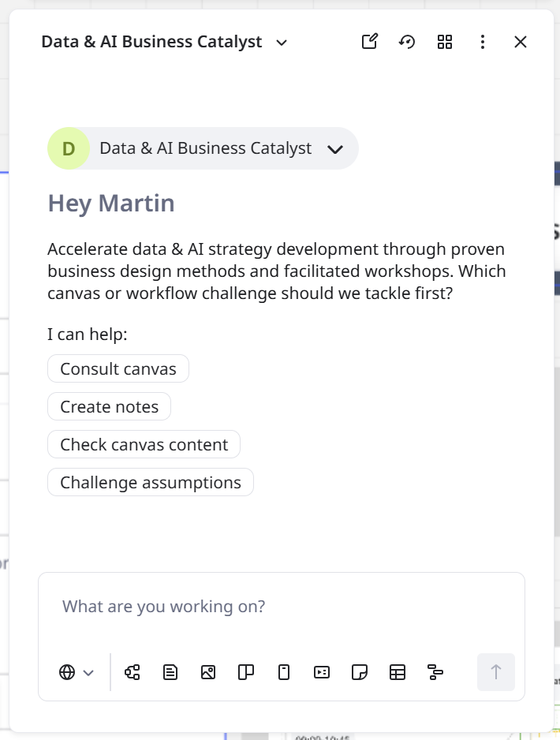
Task: Select the image format icon
Action: point(208,672)
